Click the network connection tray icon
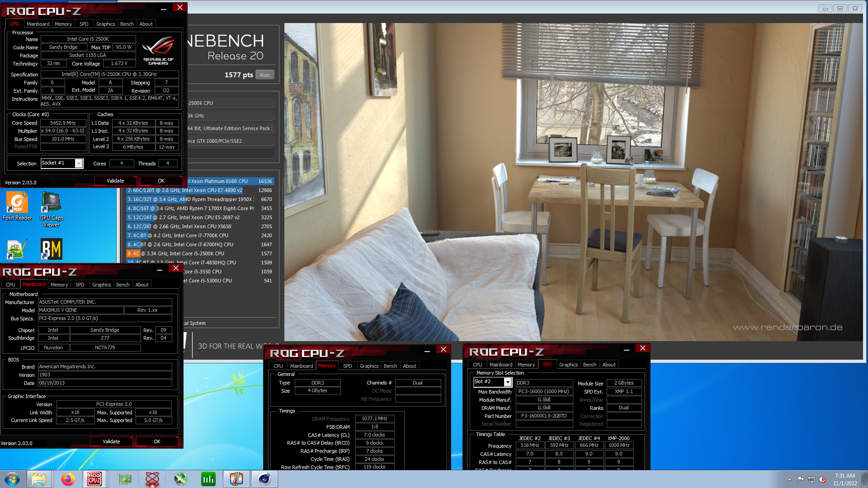The width and height of the screenshot is (868, 488). (811, 479)
